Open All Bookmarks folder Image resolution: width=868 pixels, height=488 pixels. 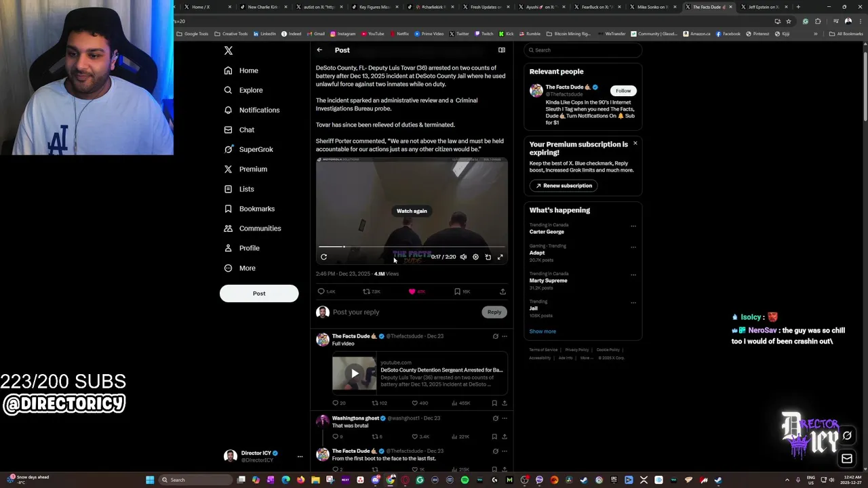pos(846,34)
